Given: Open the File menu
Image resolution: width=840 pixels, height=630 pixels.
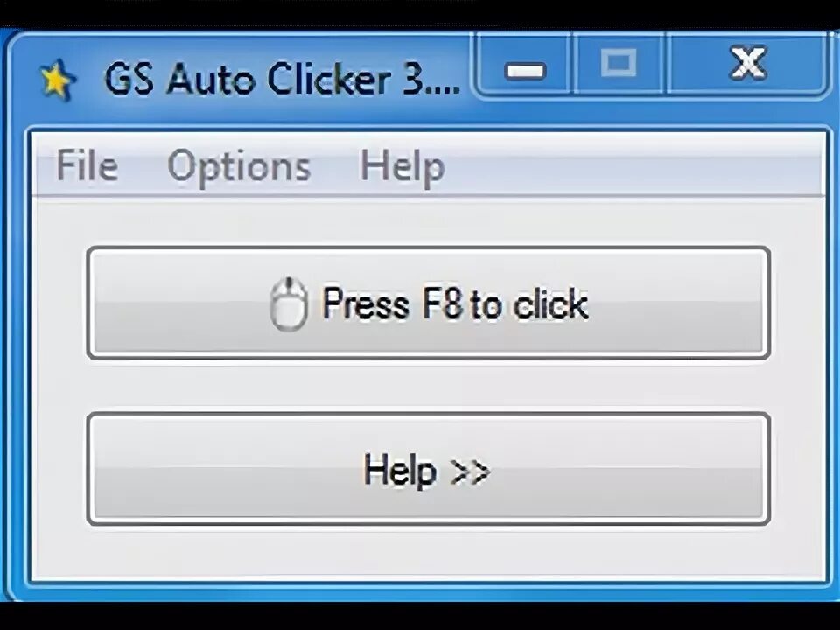Looking at the screenshot, I should click(87, 165).
